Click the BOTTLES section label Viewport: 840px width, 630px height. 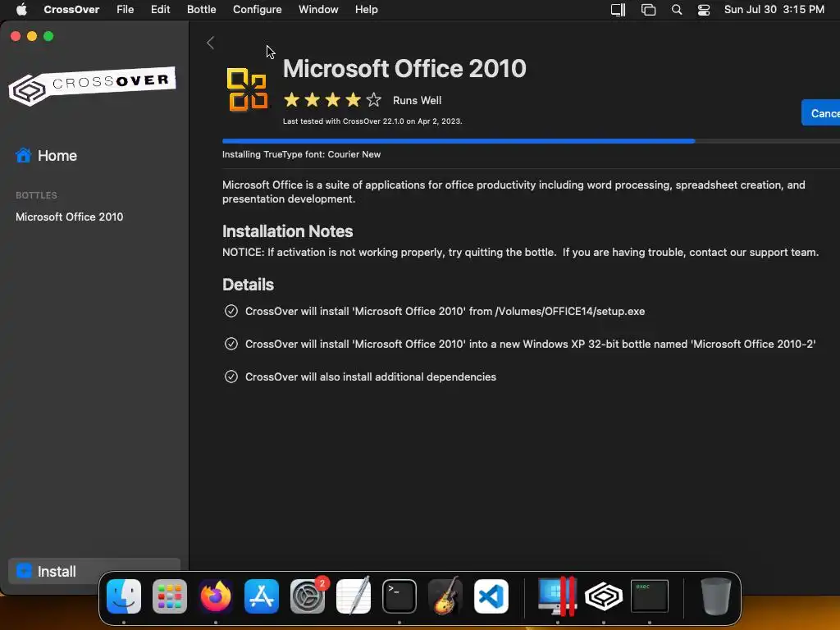(36, 195)
